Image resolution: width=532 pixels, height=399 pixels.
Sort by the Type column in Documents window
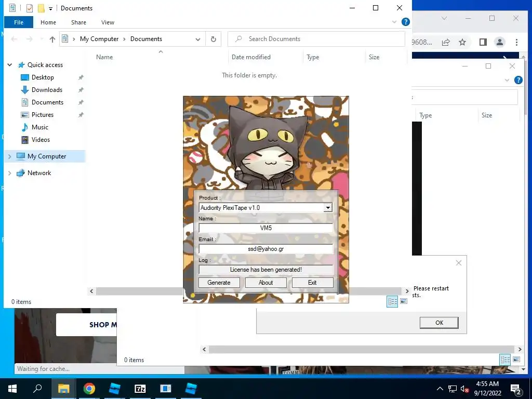[x=313, y=57]
